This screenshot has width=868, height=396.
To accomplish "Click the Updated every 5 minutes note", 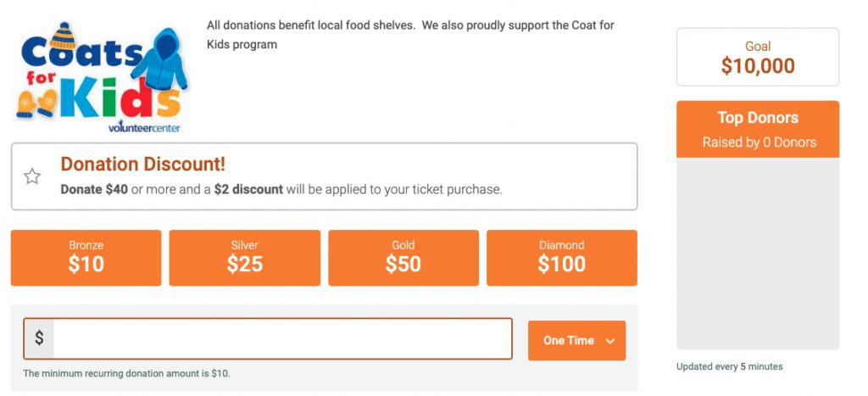I will click(729, 366).
